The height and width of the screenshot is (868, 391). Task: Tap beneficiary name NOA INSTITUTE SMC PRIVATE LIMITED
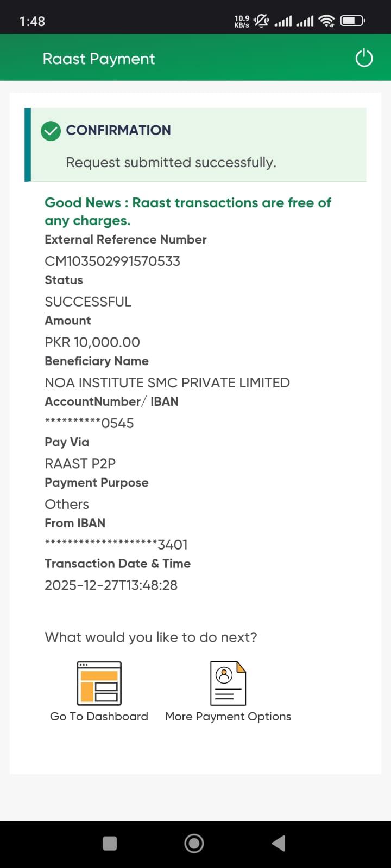pyautogui.click(x=167, y=382)
